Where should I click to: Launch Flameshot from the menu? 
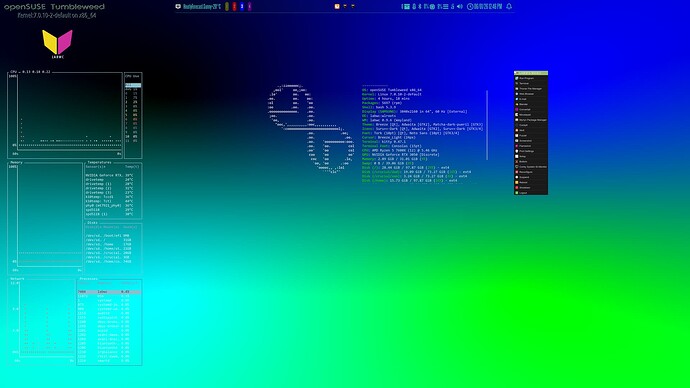click(531, 146)
